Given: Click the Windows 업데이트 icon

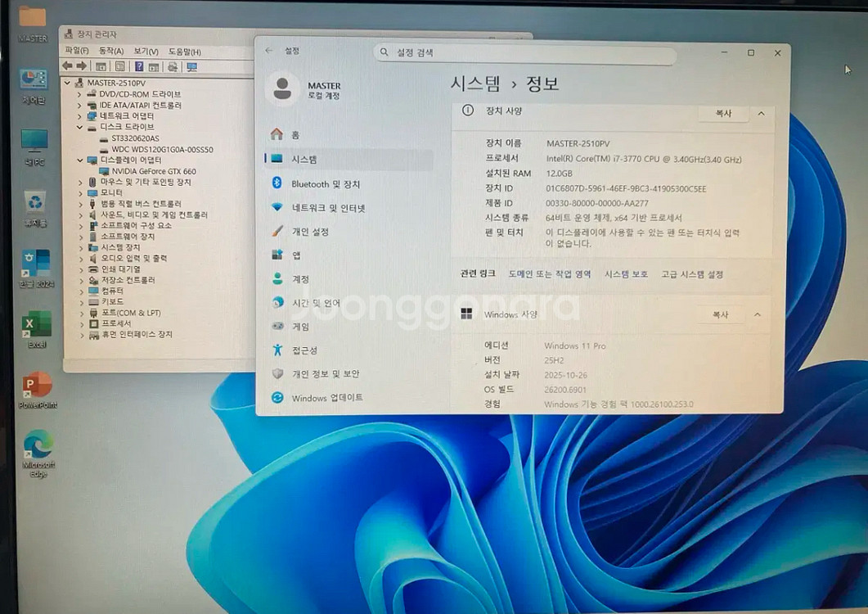Looking at the screenshot, I should (x=279, y=398).
